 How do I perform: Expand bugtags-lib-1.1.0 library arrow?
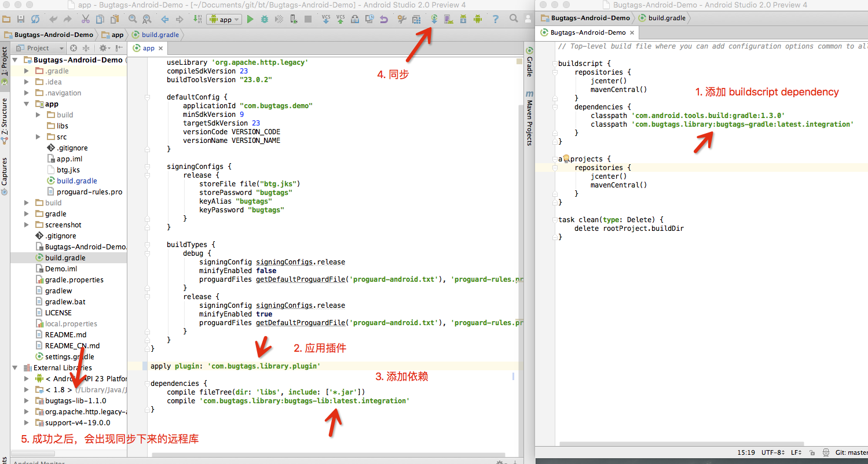(27, 401)
